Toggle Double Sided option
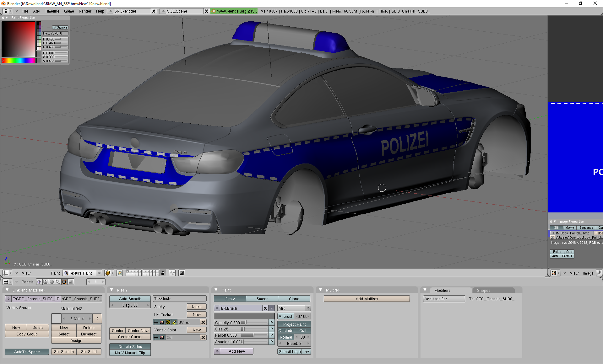 pos(130,346)
